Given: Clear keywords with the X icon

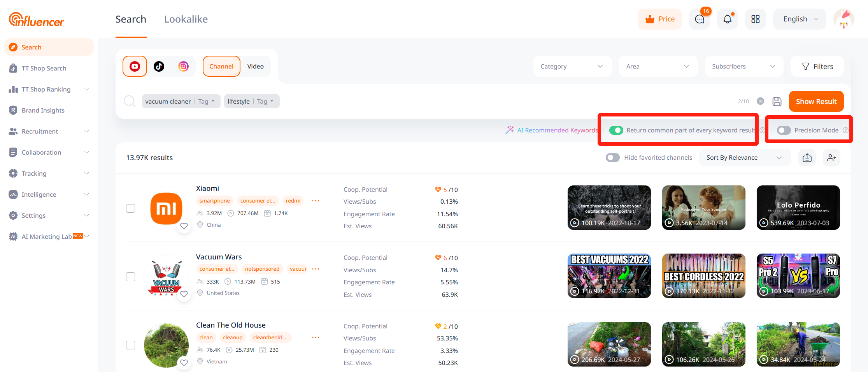Looking at the screenshot, I should coord(760,101).
